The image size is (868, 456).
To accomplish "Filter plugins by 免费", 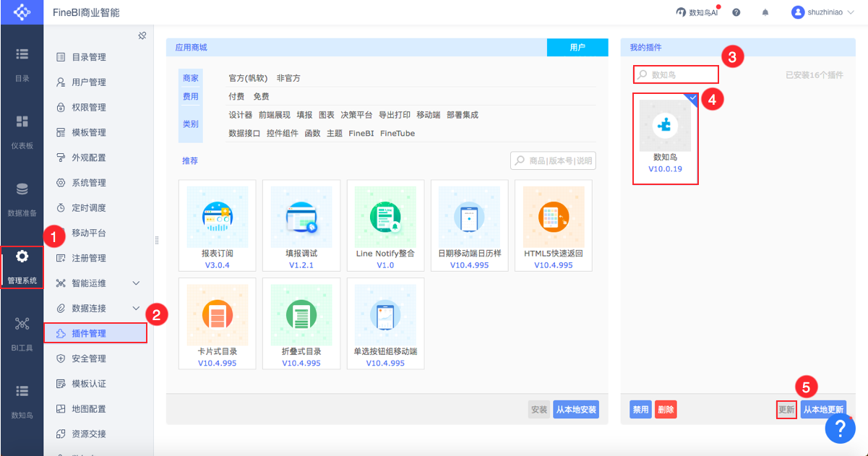I will [261, 96].
